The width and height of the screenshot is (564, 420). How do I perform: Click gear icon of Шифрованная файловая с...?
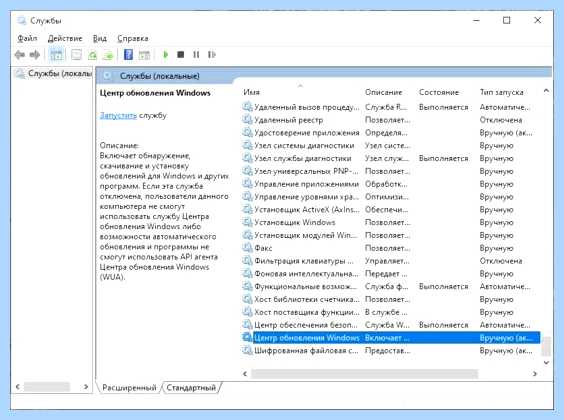tap(247, 350)
